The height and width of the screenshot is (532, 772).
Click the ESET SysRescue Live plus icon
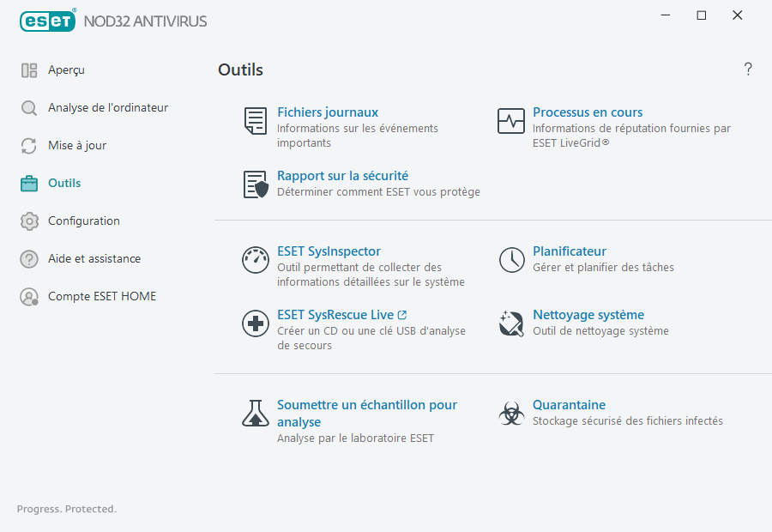(x=255, y=323)
